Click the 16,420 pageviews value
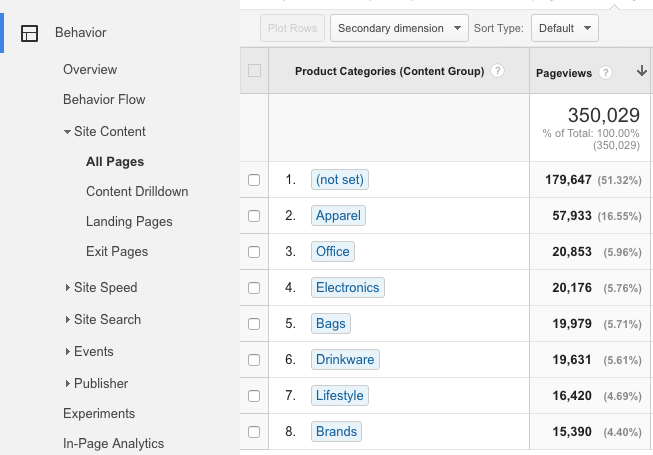Viewport: 653px width, 455px height. coord(572,395)
